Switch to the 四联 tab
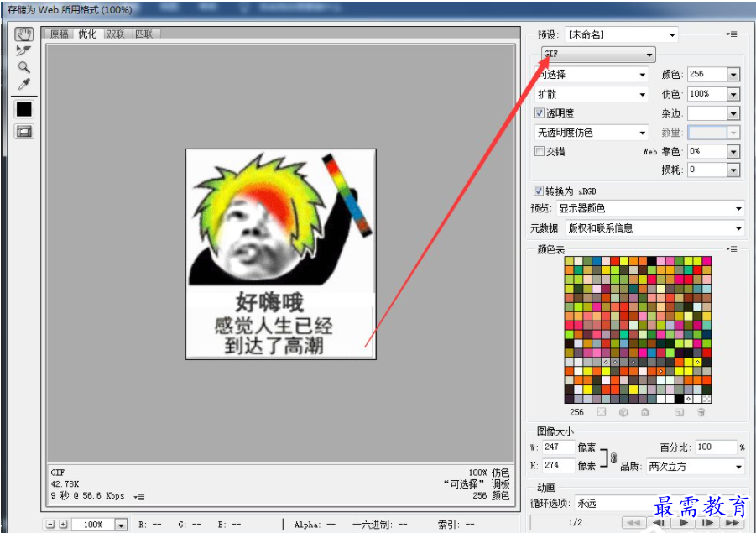 (x=144, y=34)
